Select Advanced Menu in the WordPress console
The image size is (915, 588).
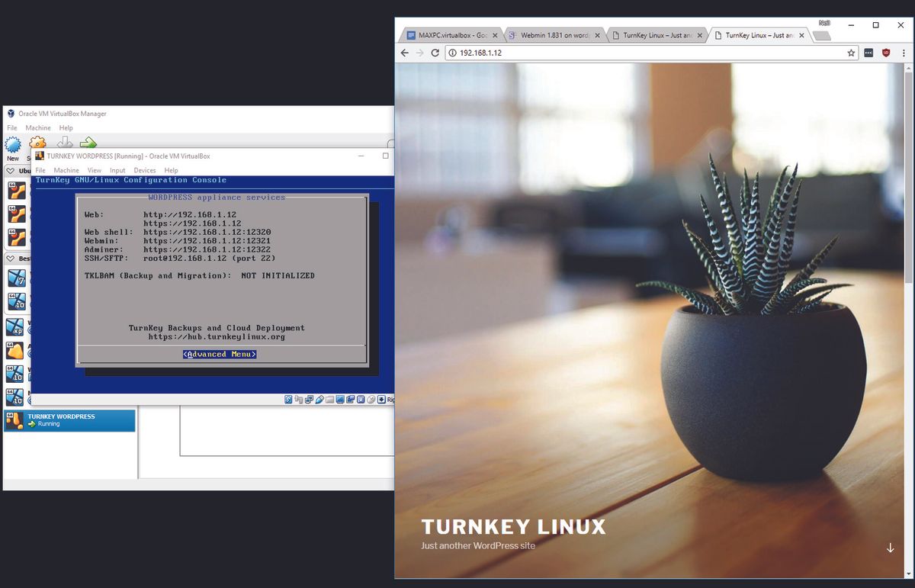220,354
